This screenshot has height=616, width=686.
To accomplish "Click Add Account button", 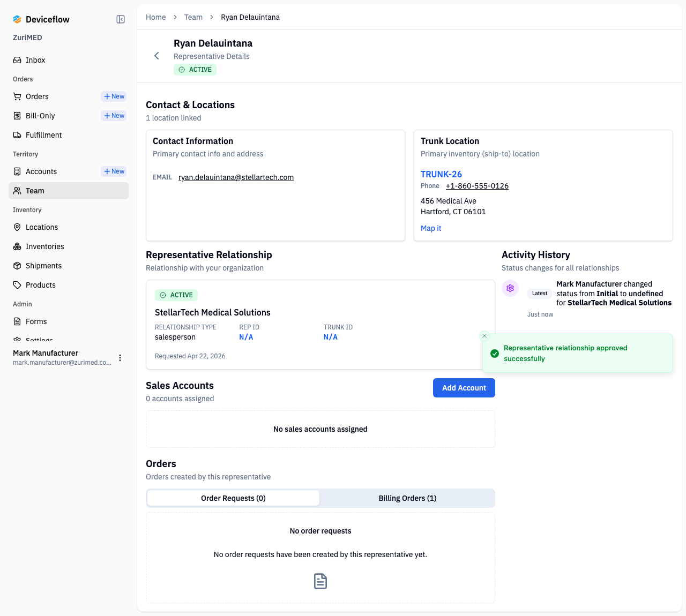I will 464,388.
